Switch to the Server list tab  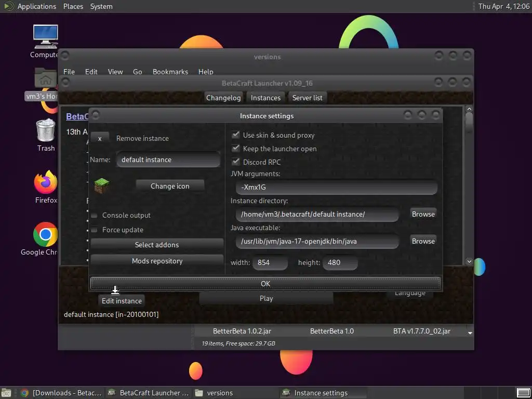pyautogui.click(x=308, y=98)
